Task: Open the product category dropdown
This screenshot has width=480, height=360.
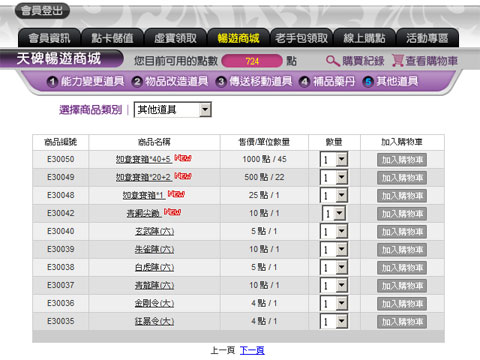Action: [173, 110]
